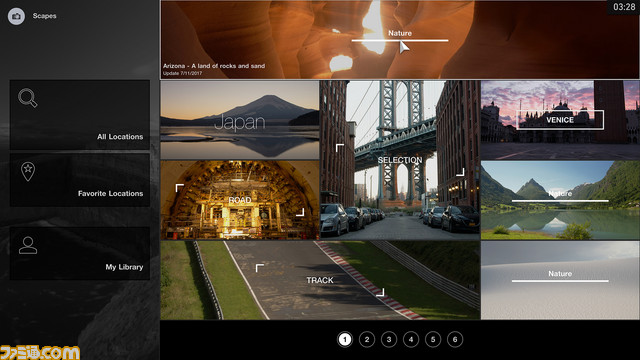Go to page 4

pos(411,339)
